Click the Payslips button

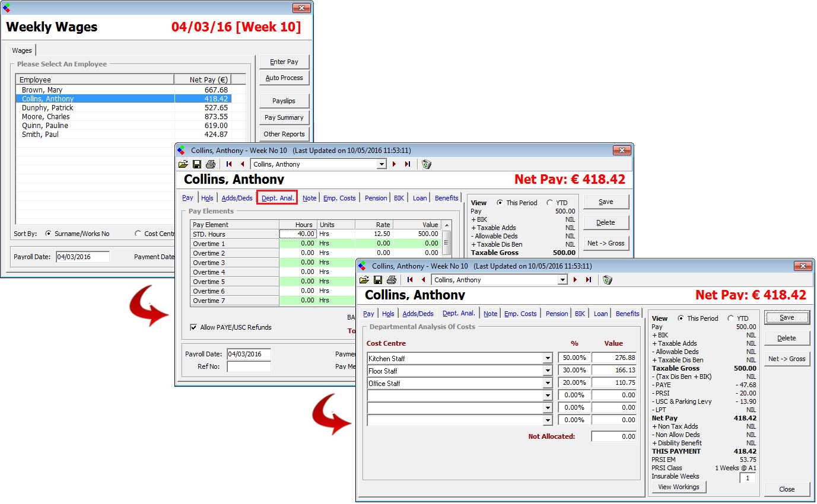pos(284,101)
